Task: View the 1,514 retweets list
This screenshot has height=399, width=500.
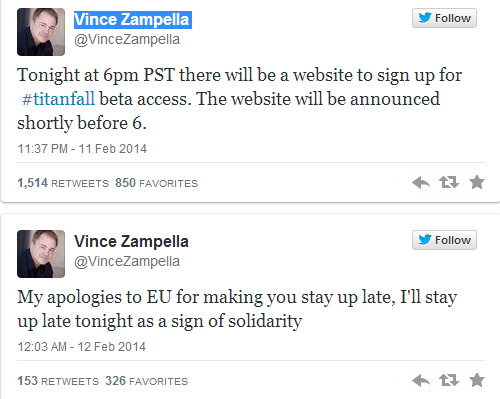Action: pos(63,183)
